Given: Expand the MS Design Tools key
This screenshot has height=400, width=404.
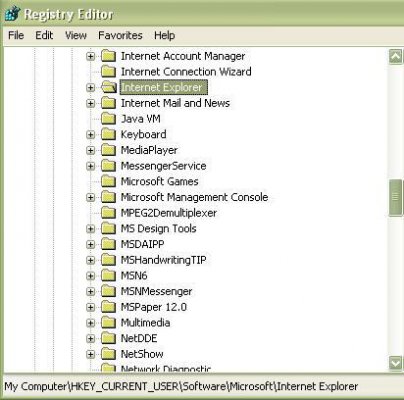Looking at the screenshot, I should (90, 229).
